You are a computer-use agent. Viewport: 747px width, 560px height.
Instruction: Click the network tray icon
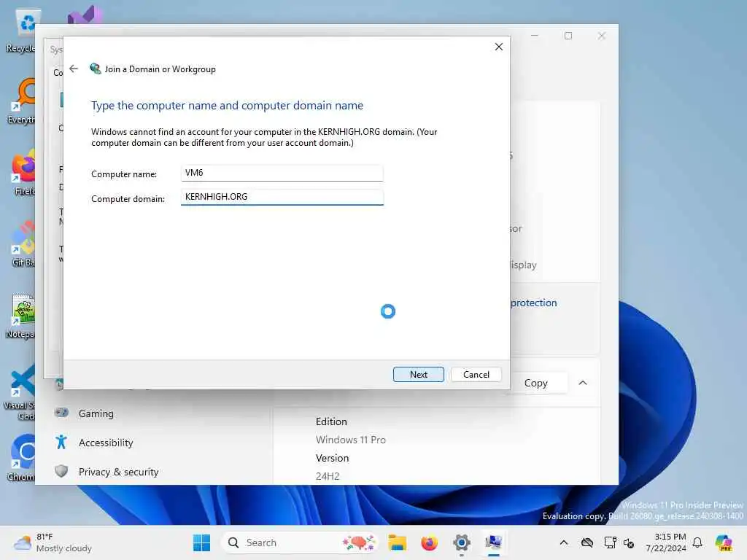click(610, 542)
